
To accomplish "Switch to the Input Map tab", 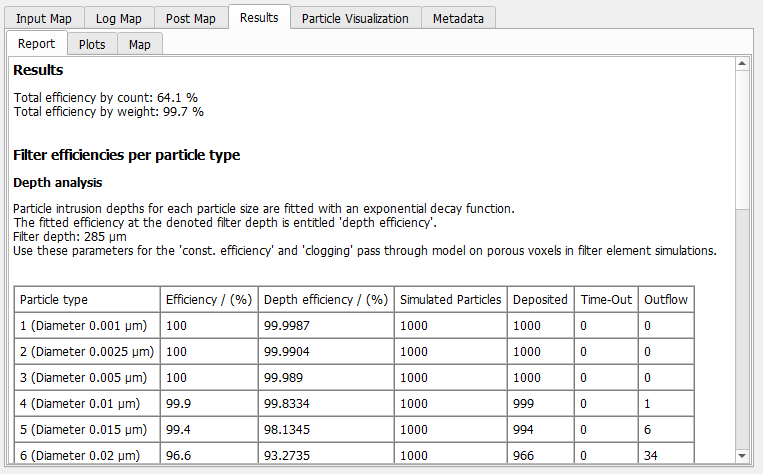I will [42, 18].
